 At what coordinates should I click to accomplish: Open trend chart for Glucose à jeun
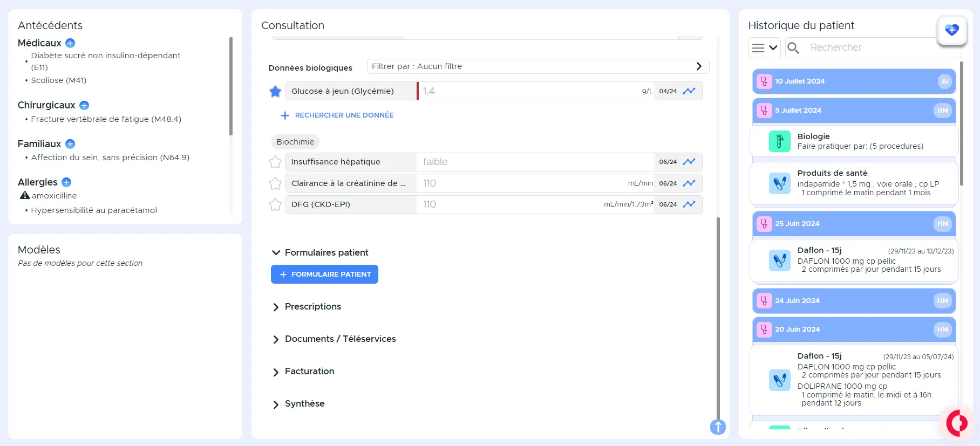689,91
